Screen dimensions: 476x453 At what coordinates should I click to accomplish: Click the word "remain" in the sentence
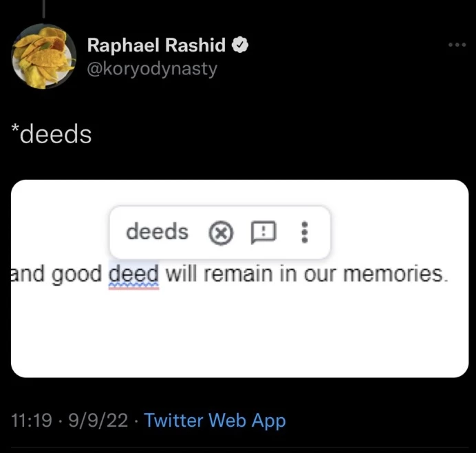[237, 273]
